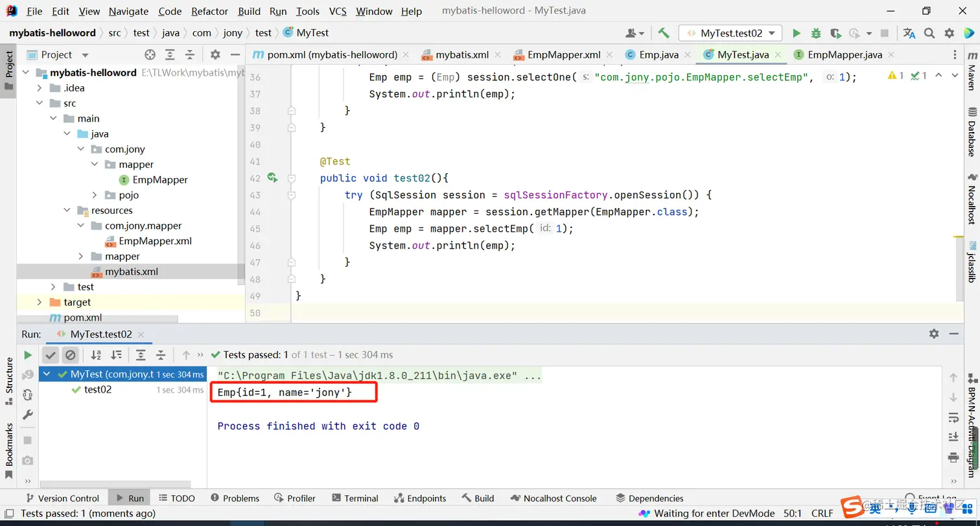Toggle soft-wrap in the console

click(953, 417)
